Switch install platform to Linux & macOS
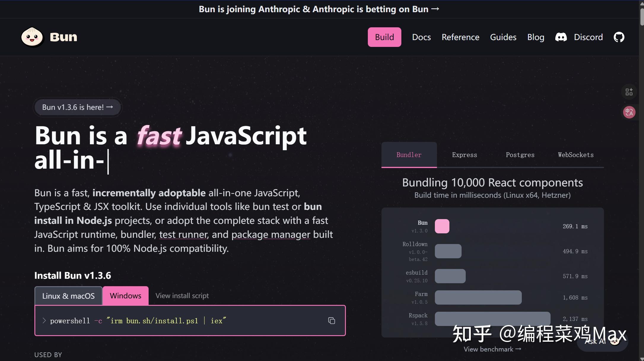This screenshot has width=644, height=361. 68,295
